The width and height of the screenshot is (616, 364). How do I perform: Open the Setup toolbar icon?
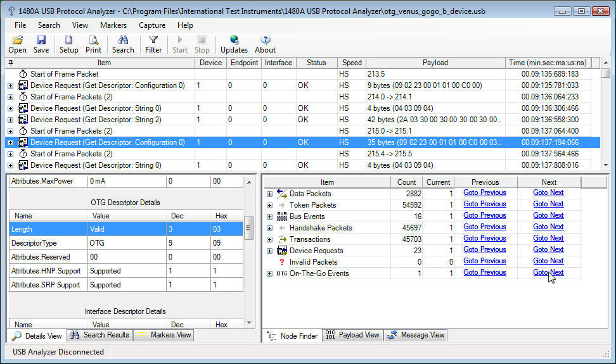pyautogui.click(x=68, y=40)
